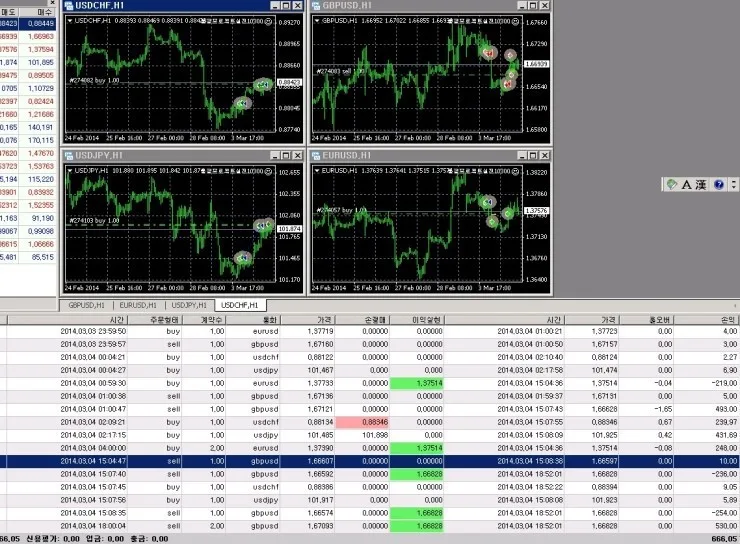Open the triangle menu beside EURUSD,H1 chart label
This screenshot has height=544, width=740.
pyautogui.click(x=317, y=171)
